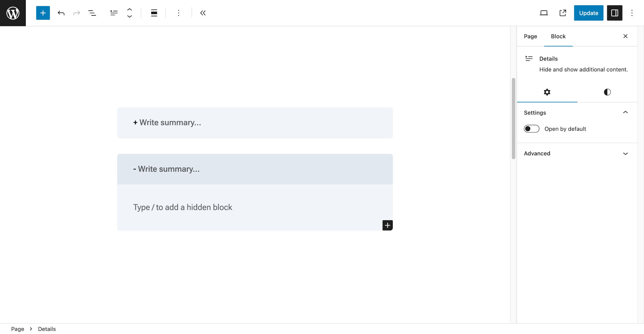Open block options three-dot menu

[x=179, y=13]
